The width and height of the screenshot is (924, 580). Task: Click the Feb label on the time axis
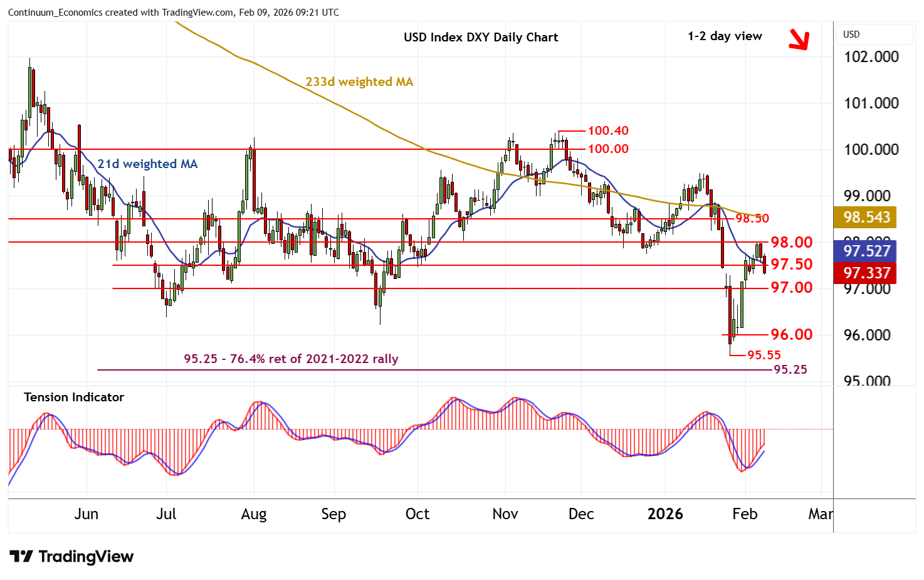[745, 514]
